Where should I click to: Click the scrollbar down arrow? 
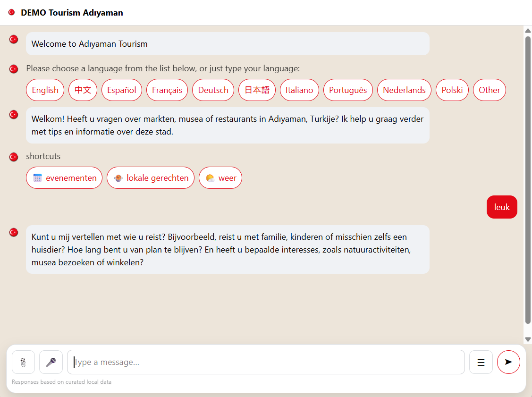coord(528,339)
